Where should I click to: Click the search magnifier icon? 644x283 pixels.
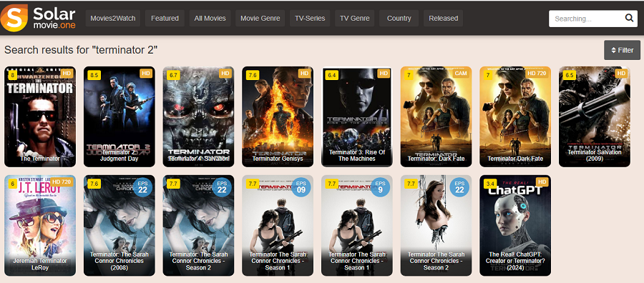629,19
